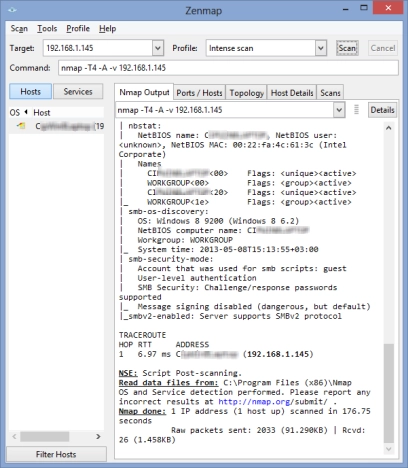The height and width of the screenshot is (468, 408).
Task: Click the Details button
Action: 382,110
